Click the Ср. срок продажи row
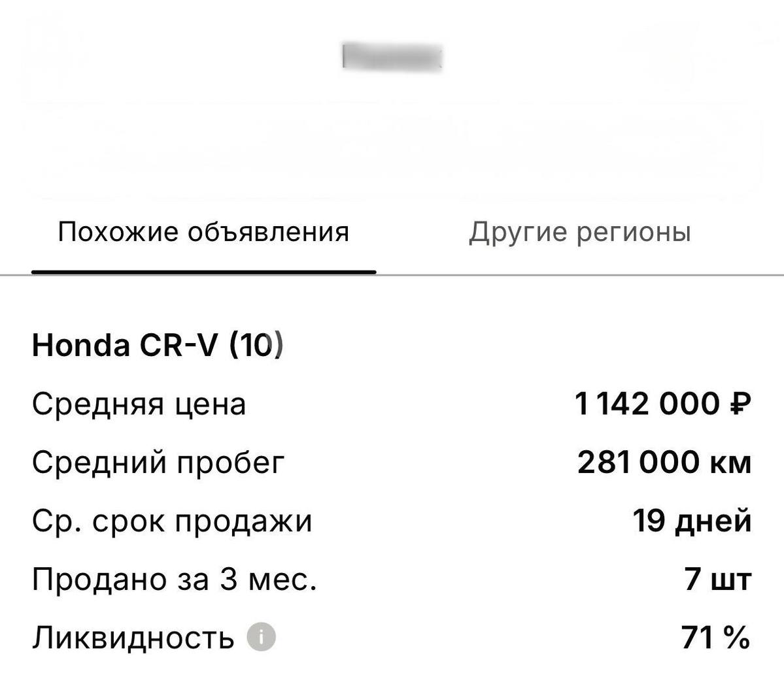The image size is (784, 690). [x=173, y=521]
